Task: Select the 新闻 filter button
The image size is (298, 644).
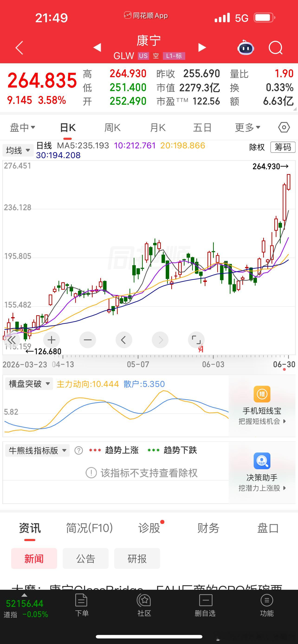Action: (x=34, y=558)
